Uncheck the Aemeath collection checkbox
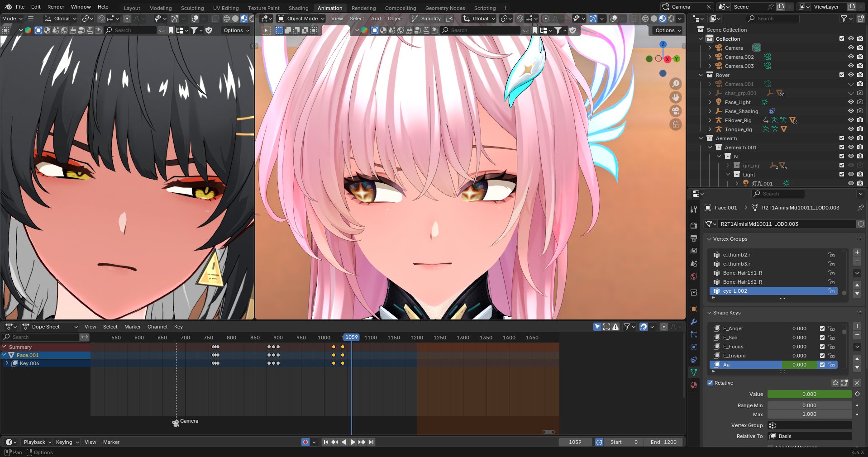 [842, 138]
